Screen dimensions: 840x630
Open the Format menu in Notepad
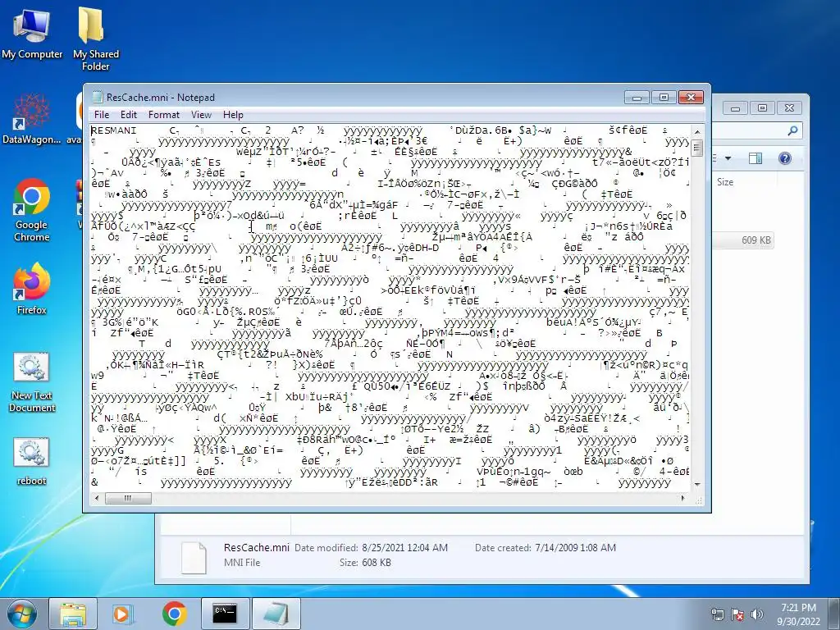click(x=164, y=115)
